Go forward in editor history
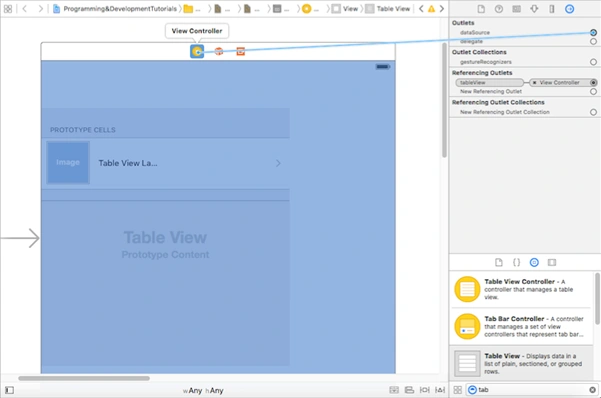601x398 pixels. 40,8
